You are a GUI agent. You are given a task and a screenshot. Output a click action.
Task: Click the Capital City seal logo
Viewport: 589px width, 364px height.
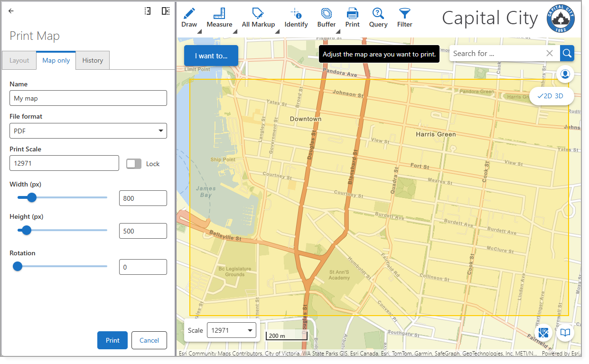point(561,19)
